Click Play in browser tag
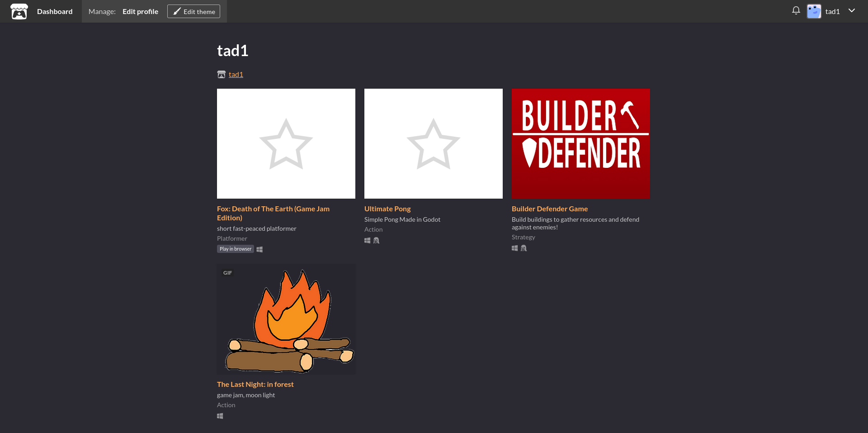 (235, 249)
